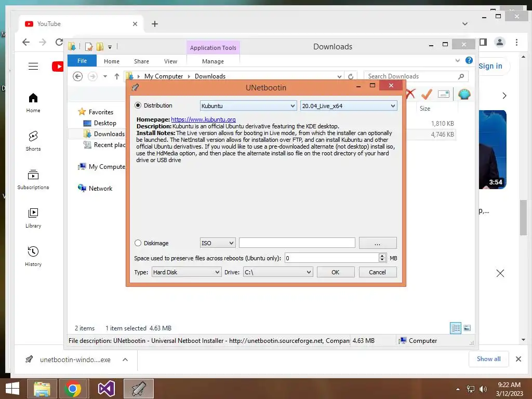Viewport: 532px width, 399px height.
Task: Close the YouTube browser tab
Action: click(135, 24)
